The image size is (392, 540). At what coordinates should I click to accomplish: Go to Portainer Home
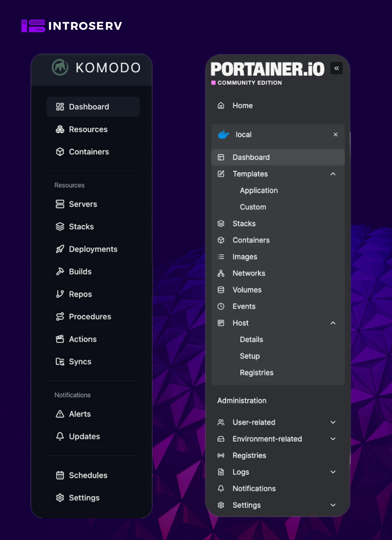click(x=242, y=106)
